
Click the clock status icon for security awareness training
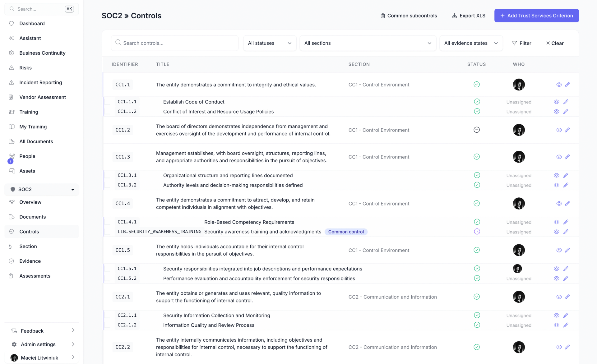pos(477,232)
